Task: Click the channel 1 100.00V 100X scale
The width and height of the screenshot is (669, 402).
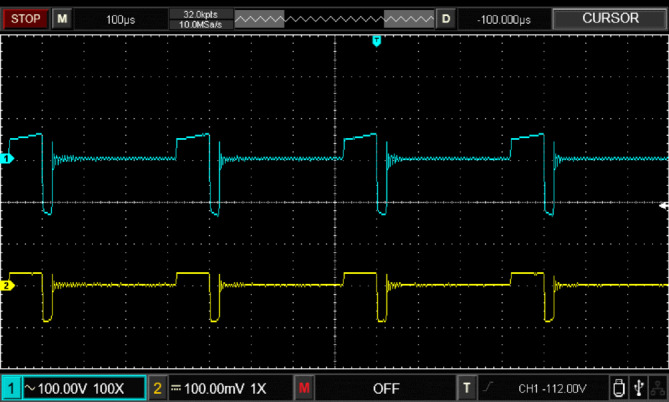Action: pyautogui.click(x=81, y=389)
